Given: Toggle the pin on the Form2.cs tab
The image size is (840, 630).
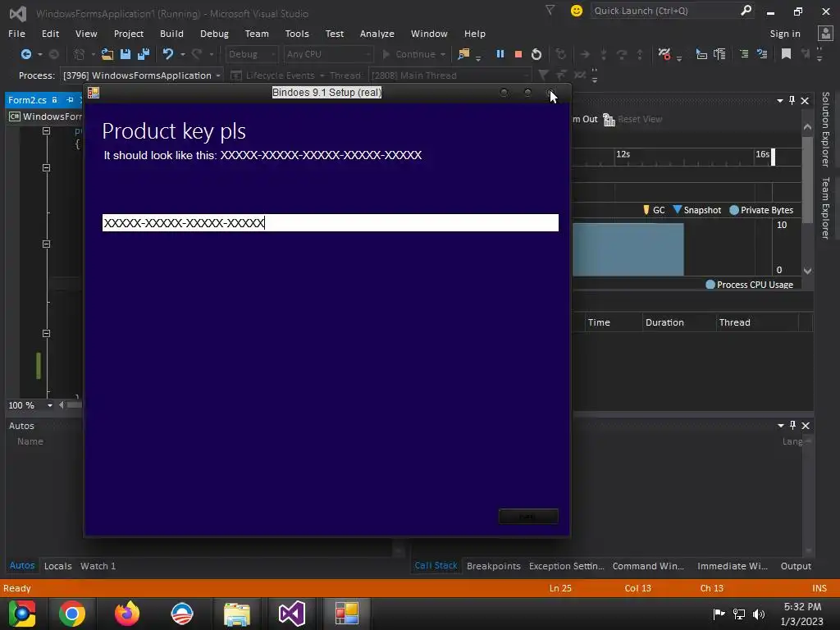Looking at the screenshot, I should [70, 99].
